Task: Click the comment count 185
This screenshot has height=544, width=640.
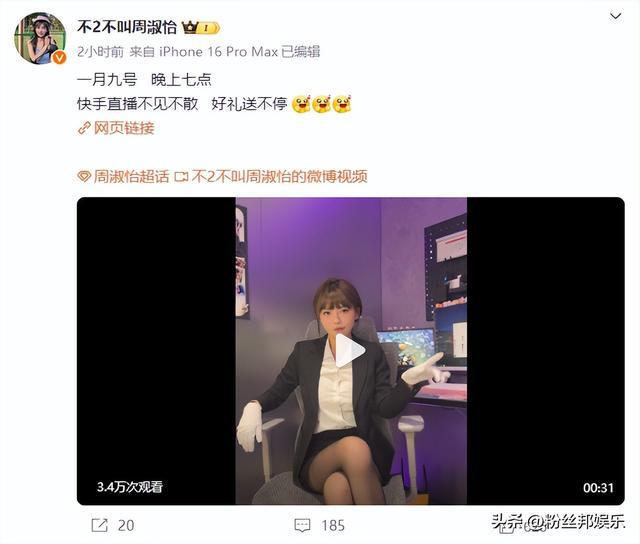Action: point(333,526)
